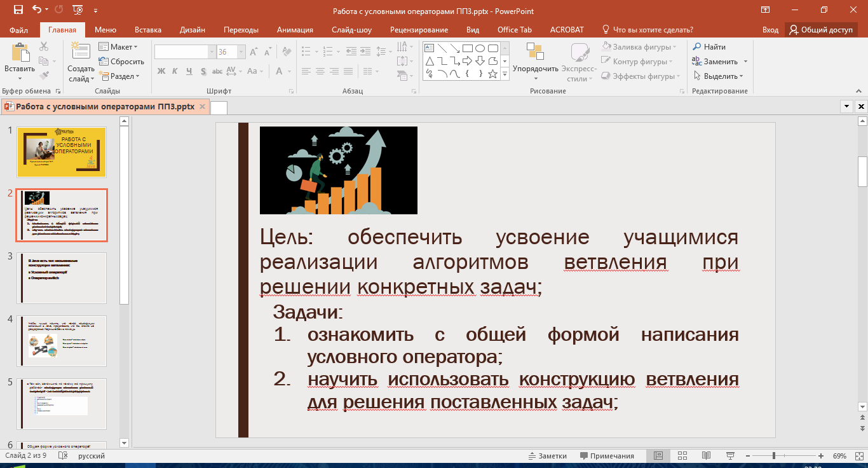Viewport: 868px width, 468px height.
Task: Choose the right block arrow shape
Action: tap(467, 61)
